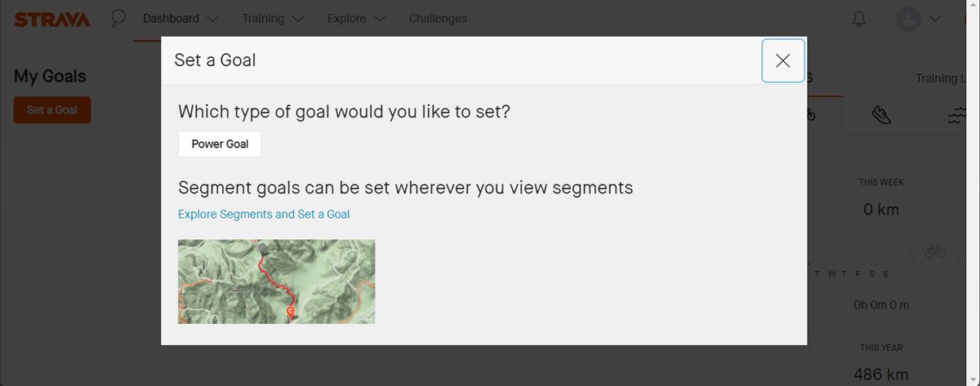Viewport: 980px width, 386px height.
Task: Select the running shoe sport icon
Action: coord(881,115)
